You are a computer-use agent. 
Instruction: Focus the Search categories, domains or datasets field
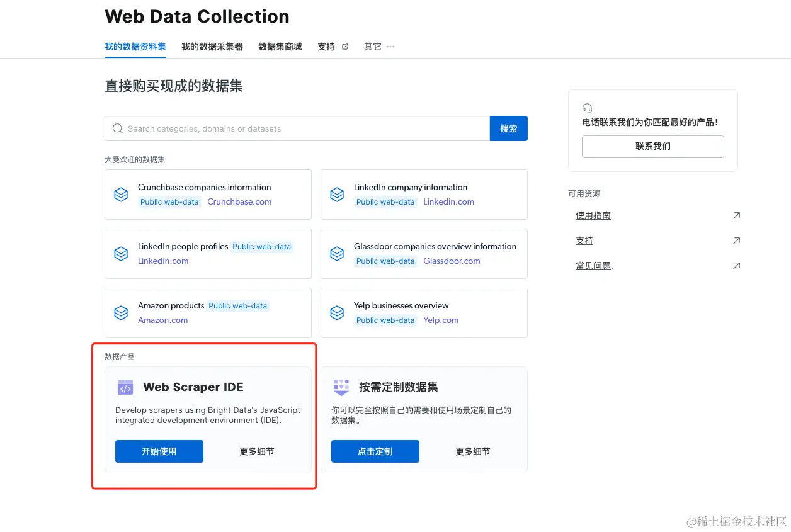[x=297, y=128]
